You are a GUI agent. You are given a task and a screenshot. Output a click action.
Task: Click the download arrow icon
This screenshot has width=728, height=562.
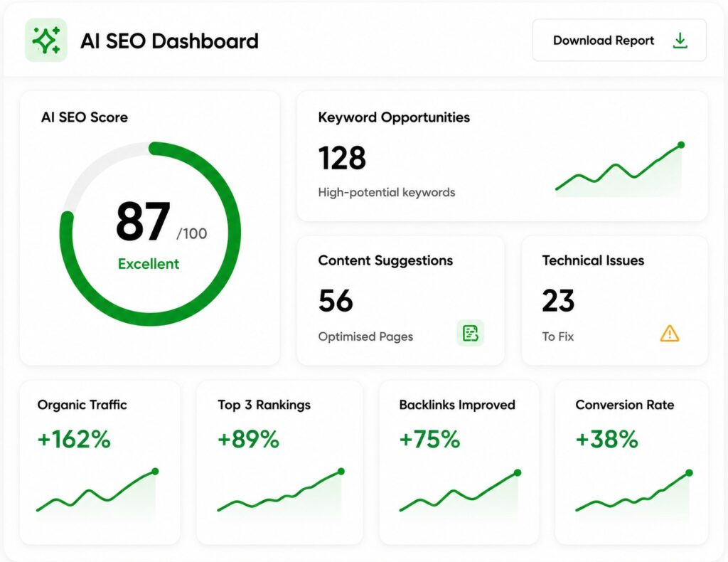coord(680,41)
